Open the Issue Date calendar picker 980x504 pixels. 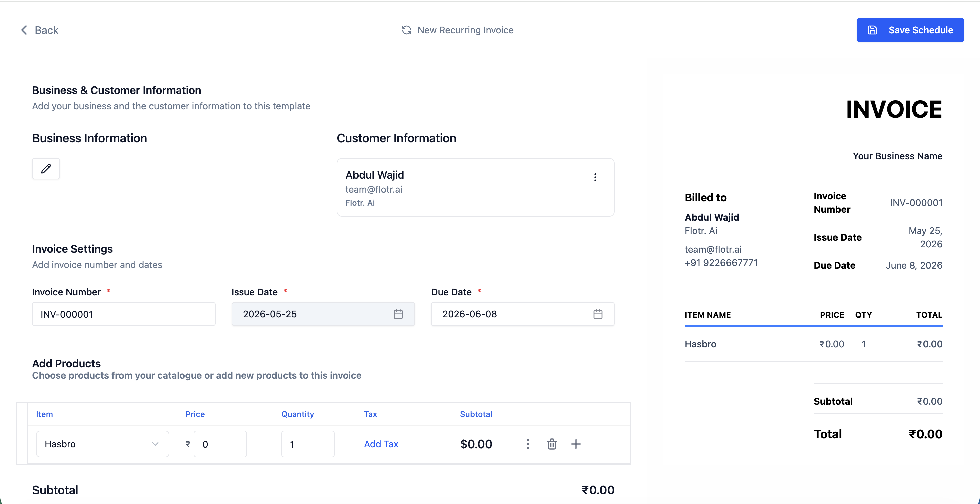pyautogui.click(x=398, y=314)
